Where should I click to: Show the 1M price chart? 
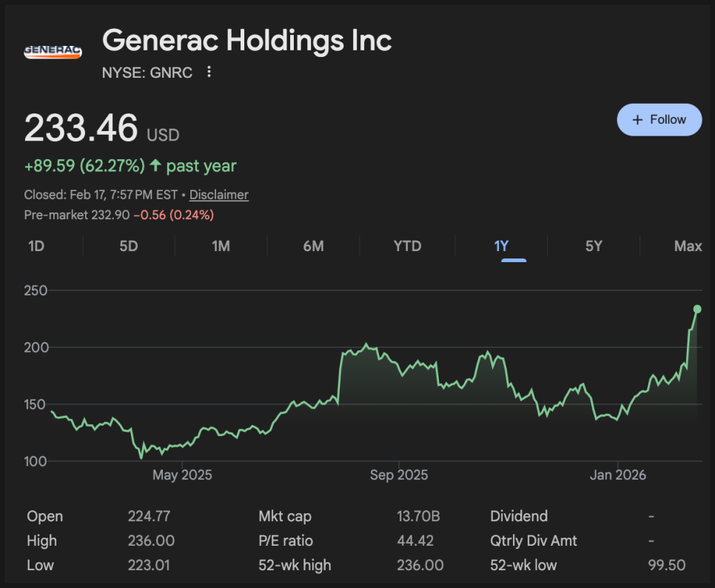(x=221, y=246)
